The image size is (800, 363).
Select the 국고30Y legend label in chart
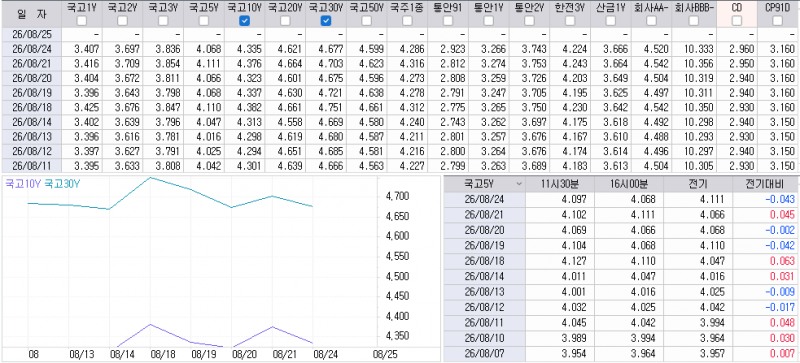point(62,185)
